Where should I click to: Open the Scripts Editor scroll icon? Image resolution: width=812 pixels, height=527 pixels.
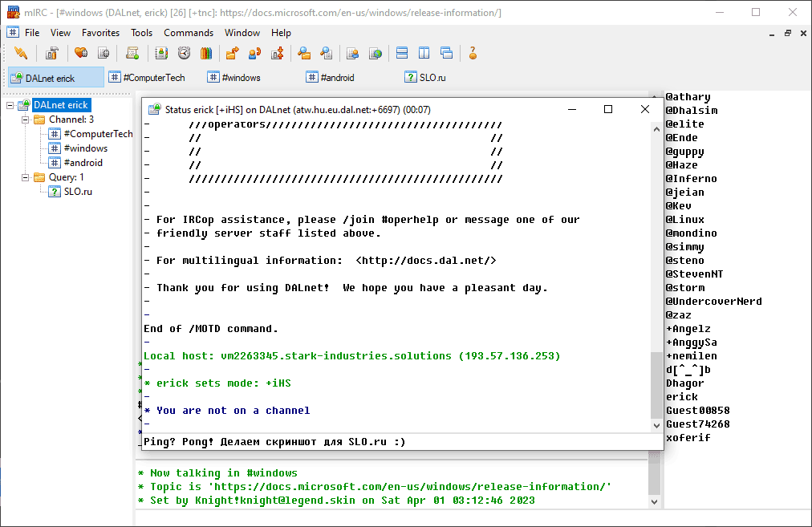132,53
